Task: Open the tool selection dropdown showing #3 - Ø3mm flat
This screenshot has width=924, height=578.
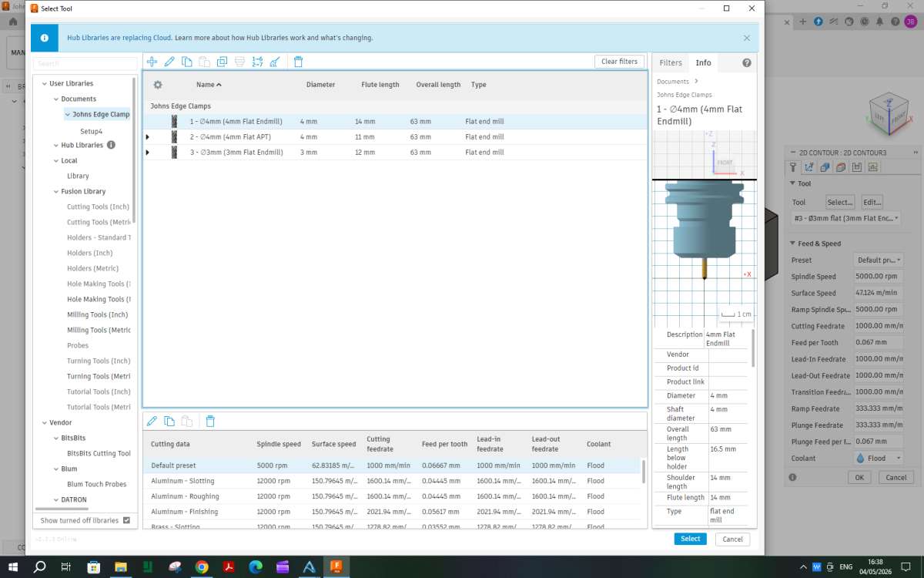Action: coord(846,218)
